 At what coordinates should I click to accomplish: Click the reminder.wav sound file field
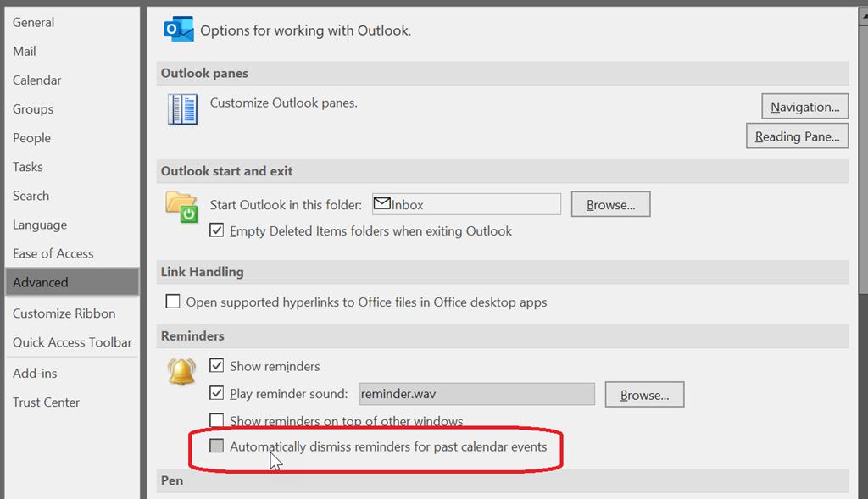click(476, 394)
